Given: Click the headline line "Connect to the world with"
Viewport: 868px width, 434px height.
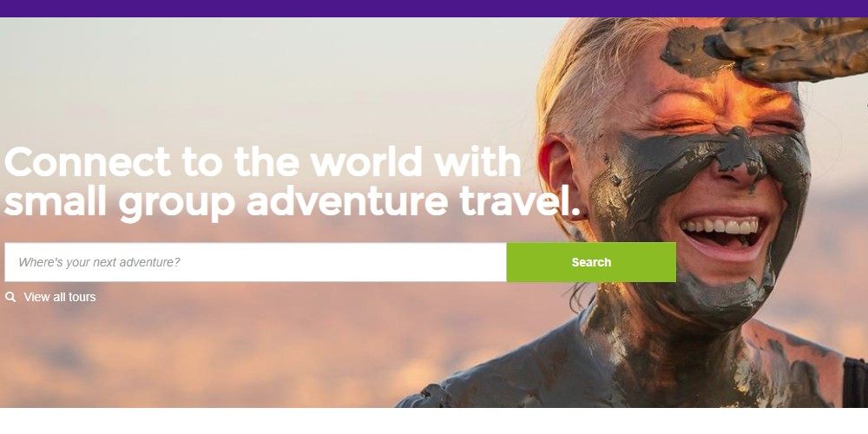Looking at the screenshot, I should tap(262, 162).
